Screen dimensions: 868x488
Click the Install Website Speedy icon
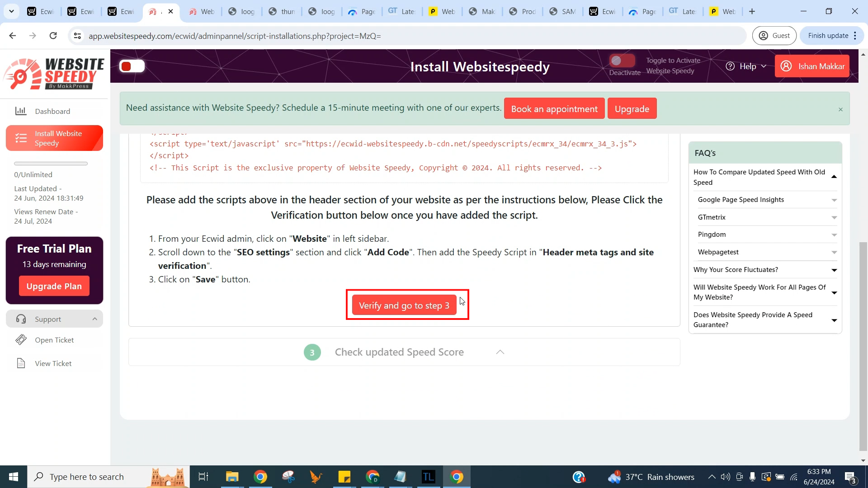click(x=21, y=138)
